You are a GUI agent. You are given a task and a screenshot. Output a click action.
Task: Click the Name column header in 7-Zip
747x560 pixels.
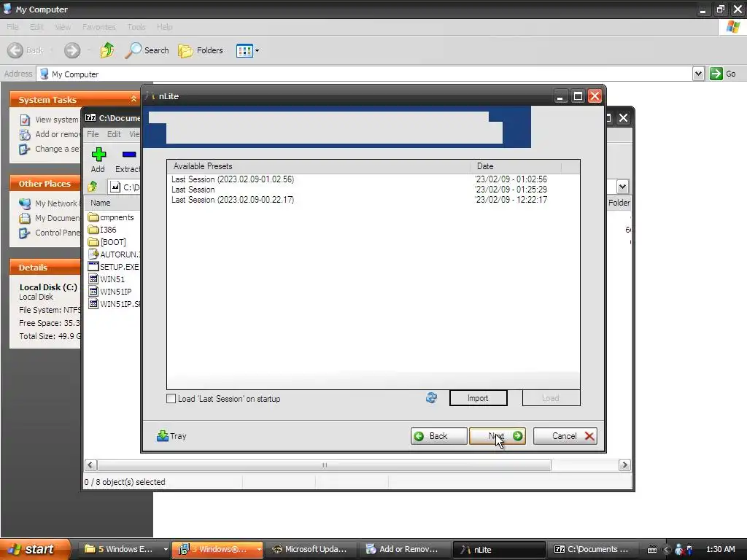pos(112,203)
